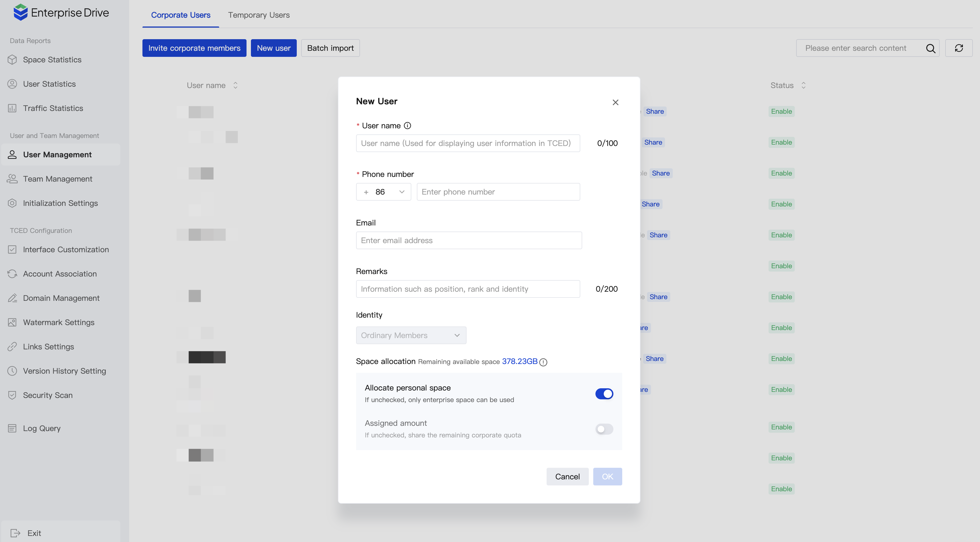980x542 pixels.
Task: Click User name info icon in dialog
Action: pos(407,126)
